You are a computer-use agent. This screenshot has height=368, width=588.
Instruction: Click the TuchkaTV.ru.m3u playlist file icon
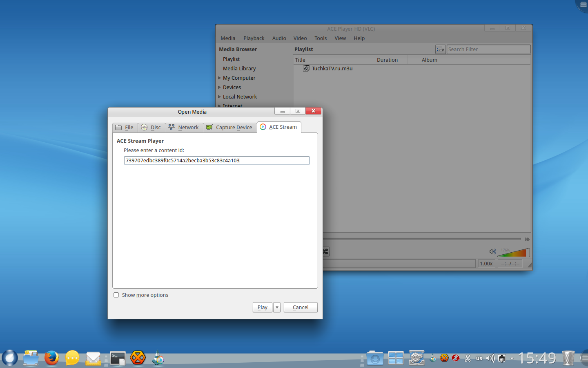(306, 68)
